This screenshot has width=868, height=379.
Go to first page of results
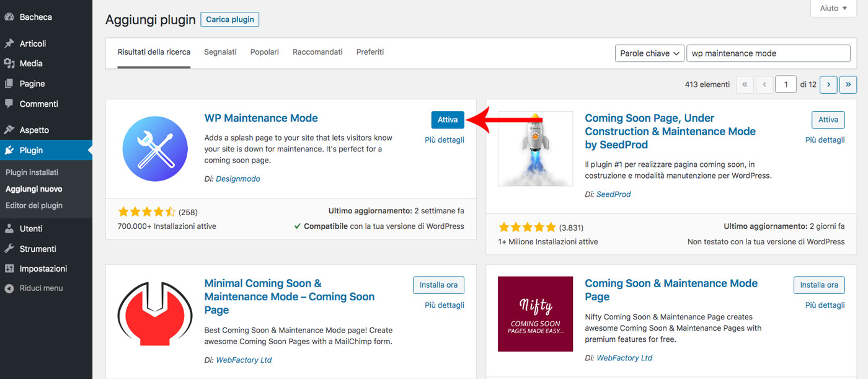click(745, 84)
